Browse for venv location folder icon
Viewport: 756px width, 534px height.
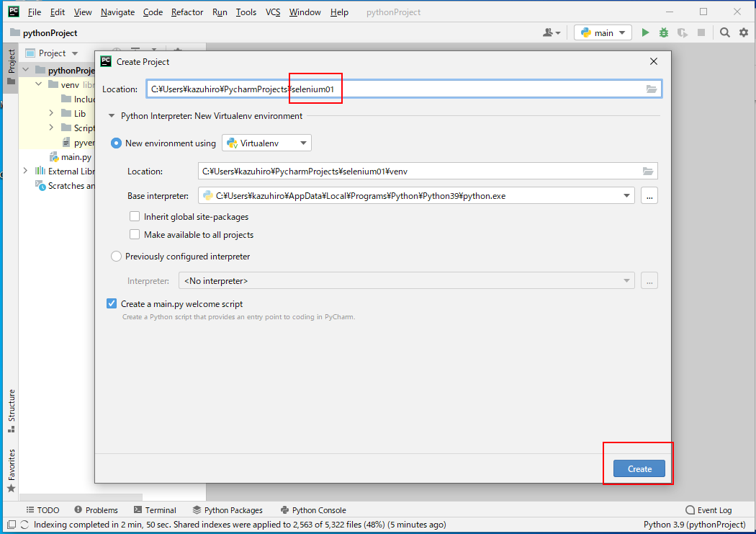click(648, 171)
